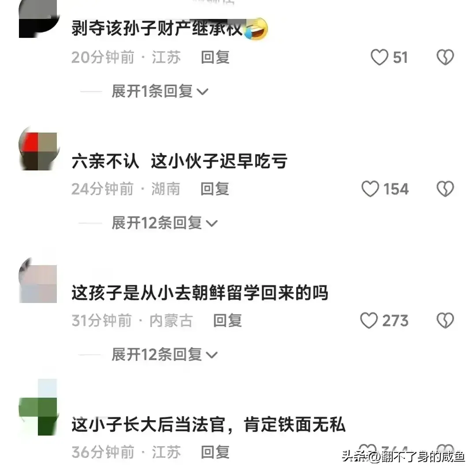The height and width of the screenshot is (473, 476).
Task: Dislike the Hunan comment about 六亲不认
Action: 445,188
